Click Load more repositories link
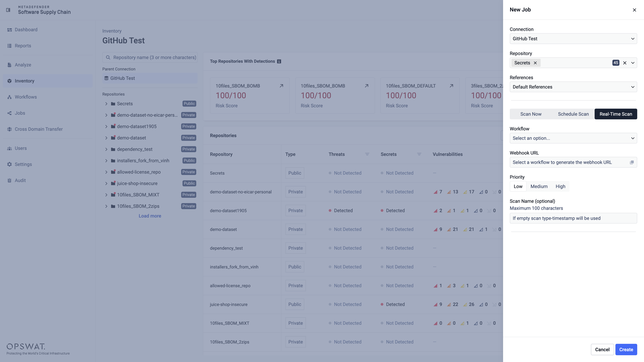The image size is (644, 362). pyautogui.click(x=150, y=216)
